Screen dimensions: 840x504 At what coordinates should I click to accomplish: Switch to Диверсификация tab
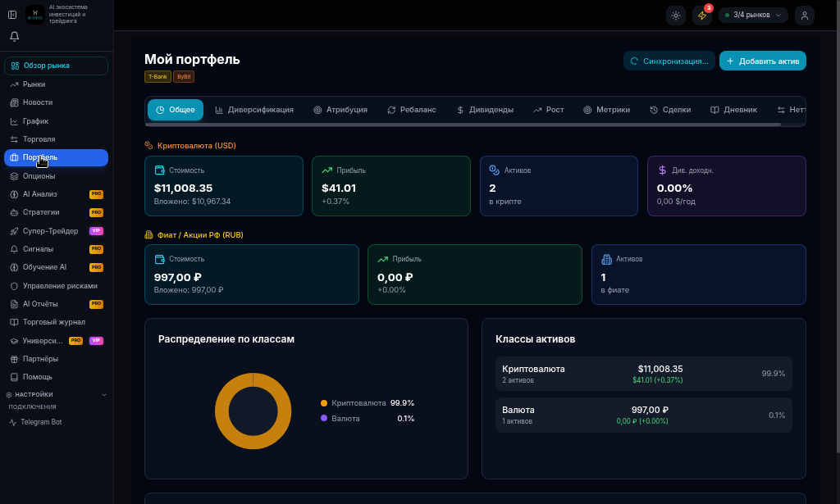pyautogui.click(x=254, y=110)
